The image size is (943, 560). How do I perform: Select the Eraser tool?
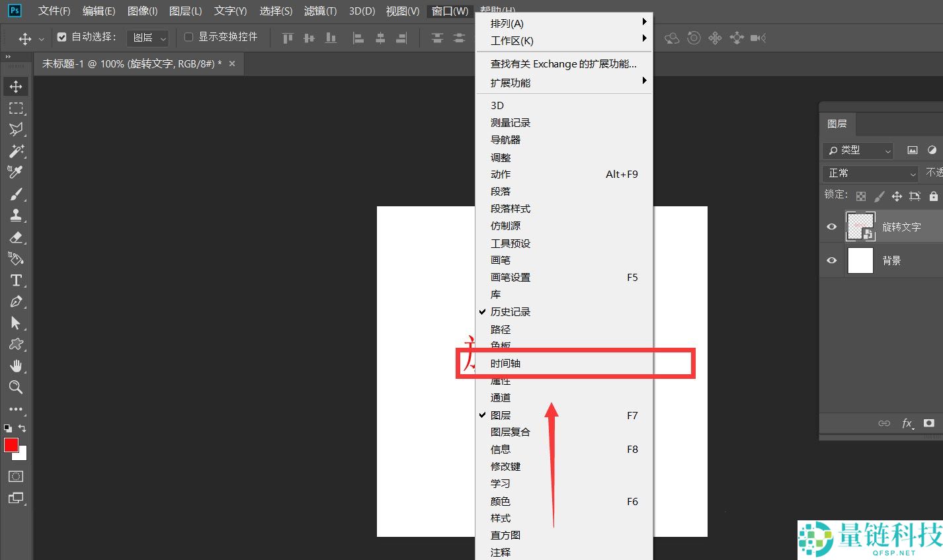tap(16, 237)
